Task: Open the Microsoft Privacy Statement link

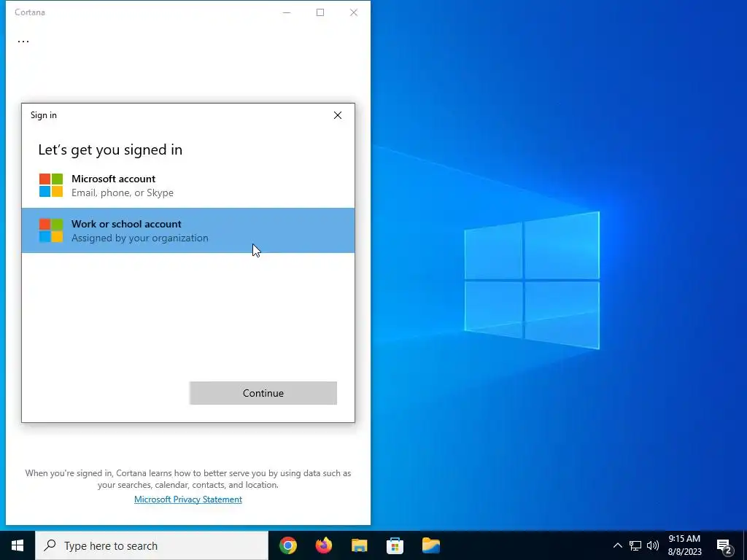Action: 188,499
